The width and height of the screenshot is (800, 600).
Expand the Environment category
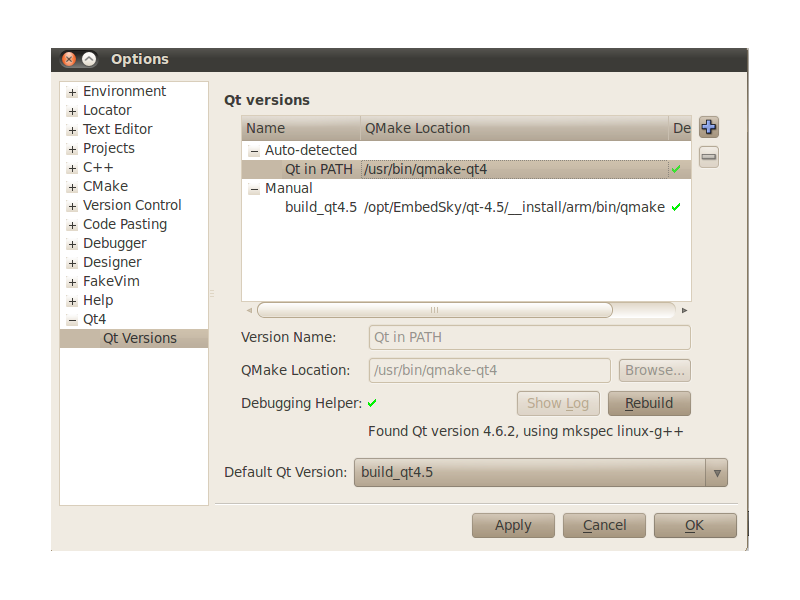click(72, 92)
